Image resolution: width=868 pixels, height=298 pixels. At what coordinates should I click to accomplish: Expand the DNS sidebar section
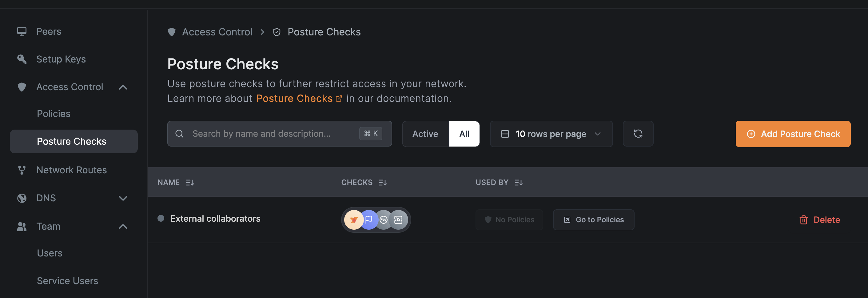(123, 198)
